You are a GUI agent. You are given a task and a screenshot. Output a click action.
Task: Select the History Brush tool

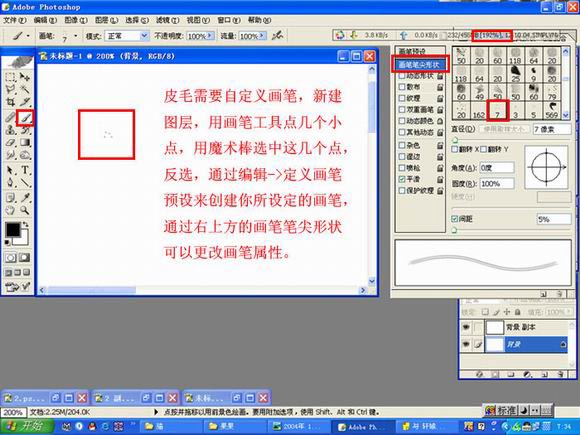coord(25,130)
